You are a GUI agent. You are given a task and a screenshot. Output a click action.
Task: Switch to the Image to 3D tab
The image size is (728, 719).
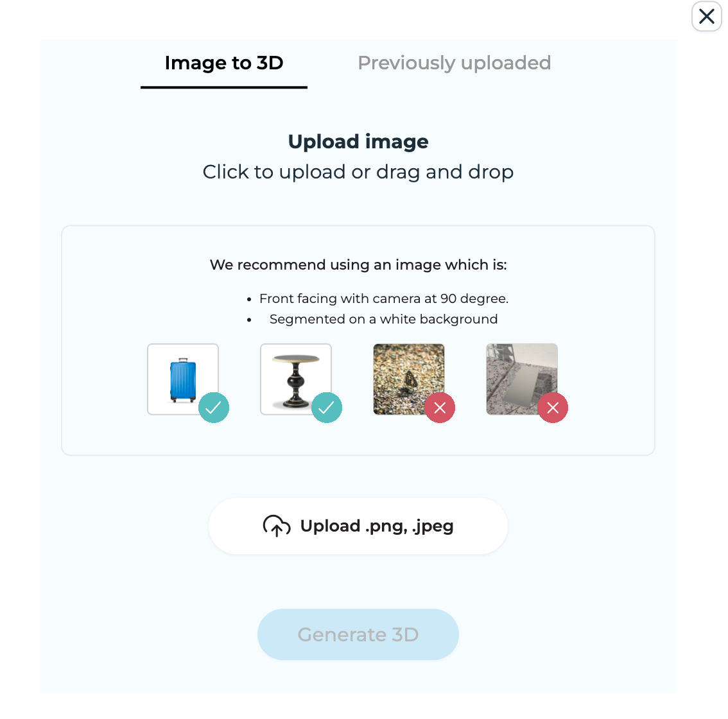point(224,63)
